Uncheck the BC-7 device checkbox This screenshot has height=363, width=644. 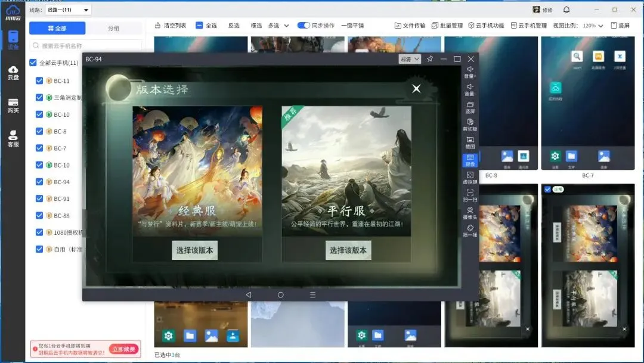[39, 148]
